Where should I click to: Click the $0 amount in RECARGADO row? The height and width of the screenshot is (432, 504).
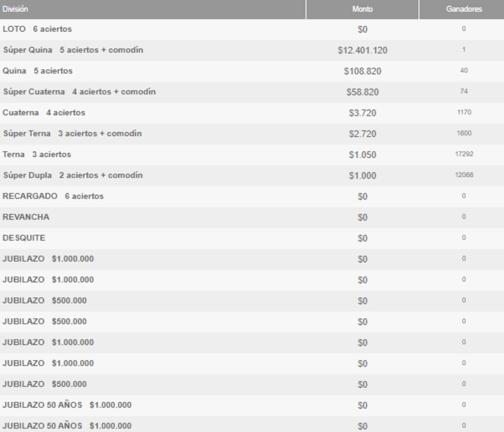point(362,196)
